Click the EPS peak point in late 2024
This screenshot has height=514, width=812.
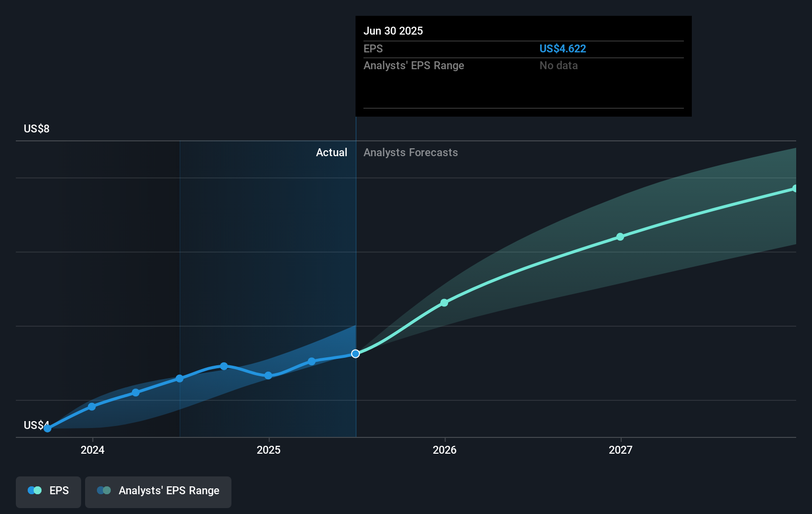tap(224, 366)
